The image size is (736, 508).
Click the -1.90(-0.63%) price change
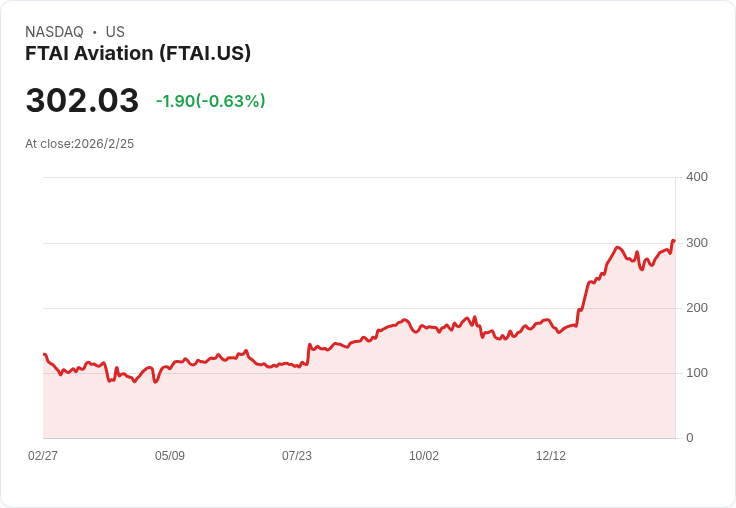(210, 101)
